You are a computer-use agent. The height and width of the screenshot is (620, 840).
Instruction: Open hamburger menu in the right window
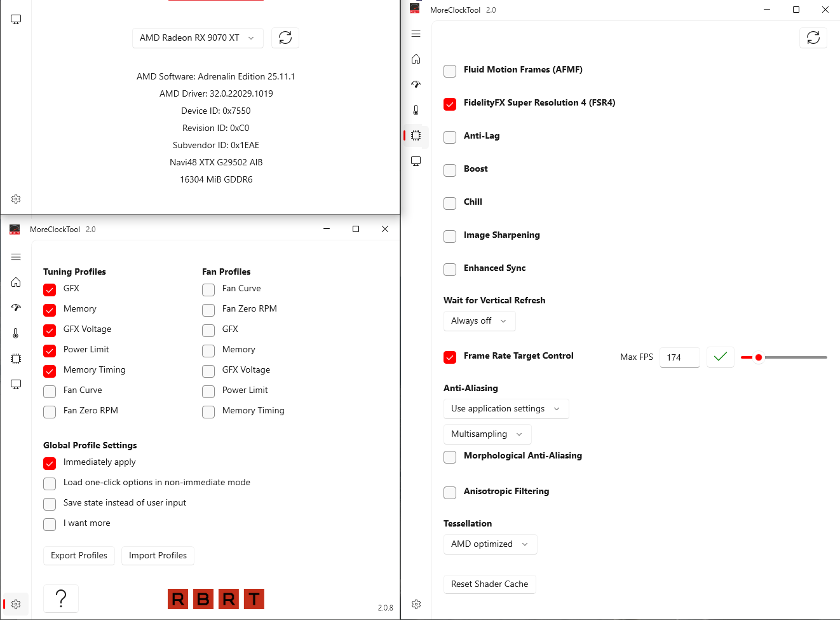(416, 34)
